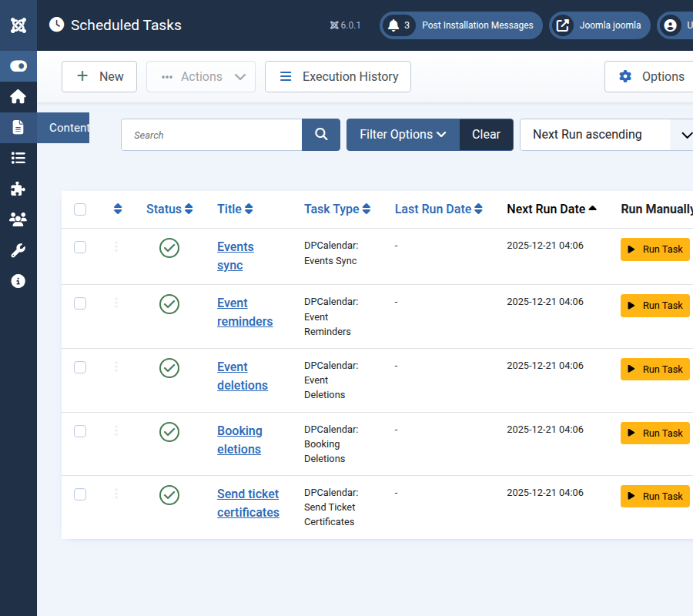The height and width of the screenshot is (616, 693).
Task: Check the select-all tasks checkbox
Action: pyautogui.click(x=80, y=209)
